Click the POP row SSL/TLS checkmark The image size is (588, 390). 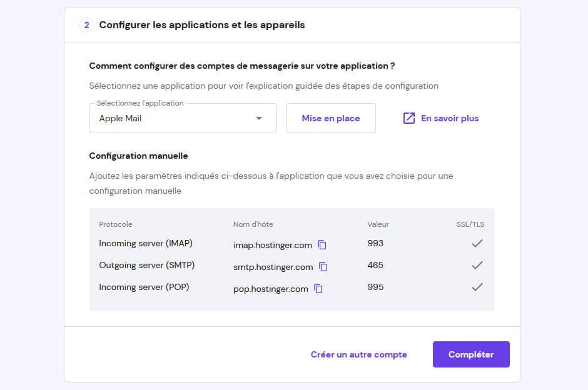pos(477,287)
